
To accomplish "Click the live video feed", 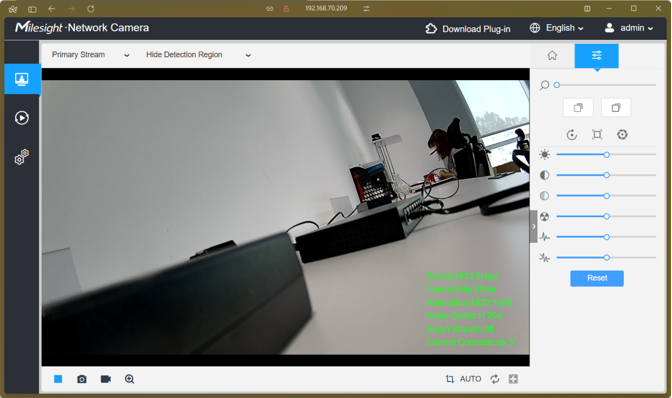I will pos(285,217).
